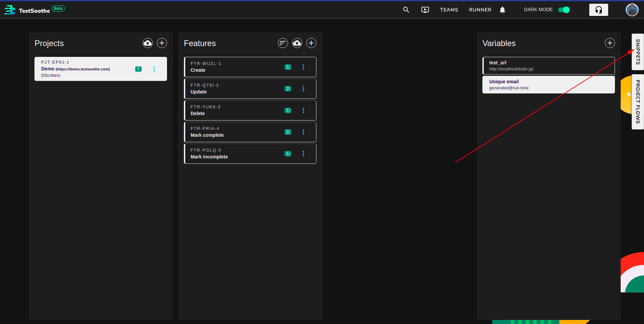644x324 pixels.
Task: Upload projects via cloud icon in Projects
Action: pos(148,43)
